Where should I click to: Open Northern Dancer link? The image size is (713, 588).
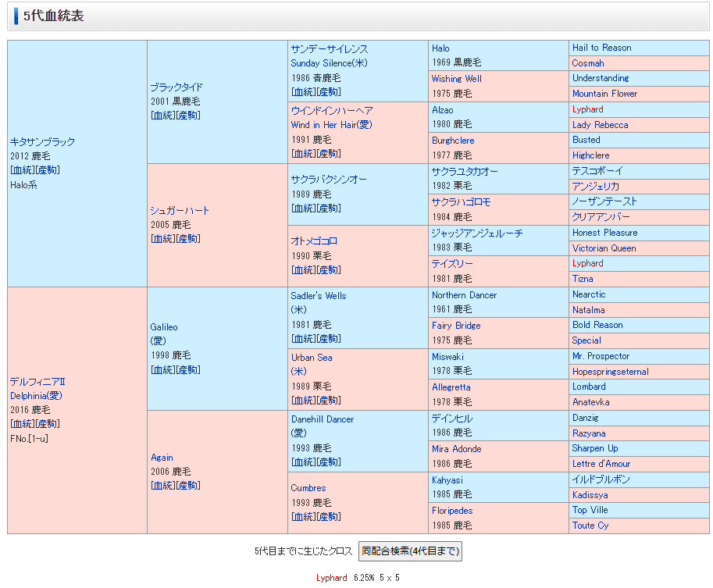[x=464, y=295]
